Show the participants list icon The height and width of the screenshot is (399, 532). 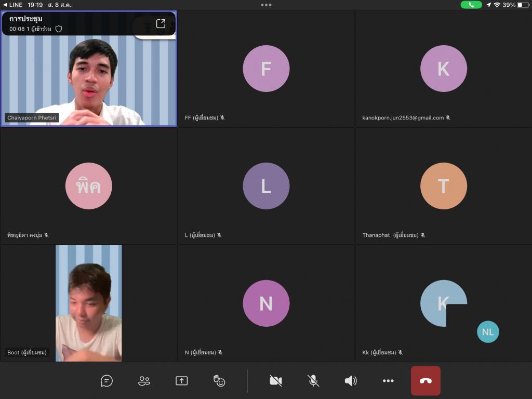coord(144,381)
